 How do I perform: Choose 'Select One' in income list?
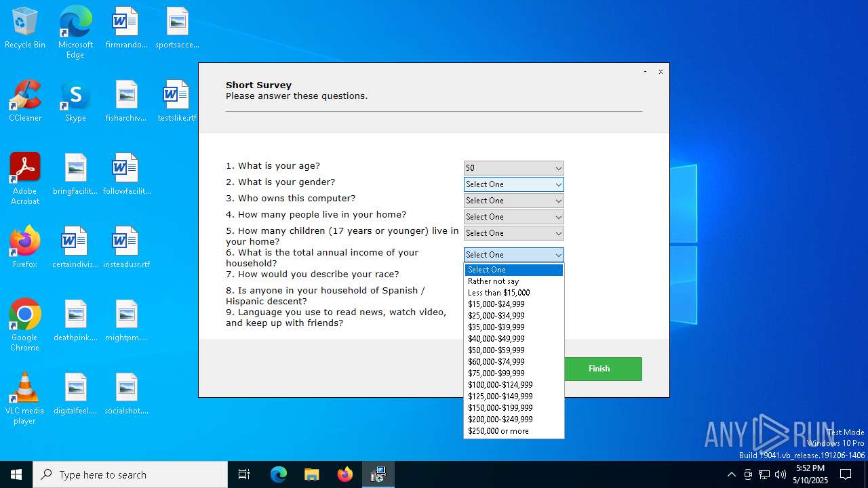click(x=514, y=270)
